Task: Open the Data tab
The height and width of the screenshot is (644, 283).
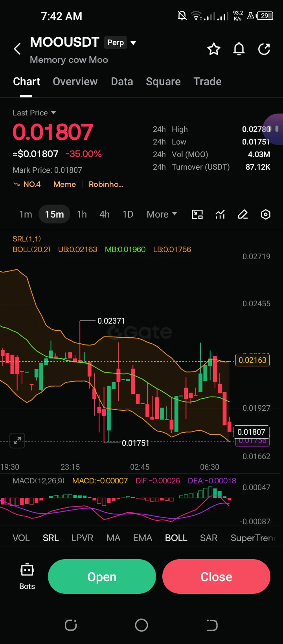Action: [x=122, y=82]
